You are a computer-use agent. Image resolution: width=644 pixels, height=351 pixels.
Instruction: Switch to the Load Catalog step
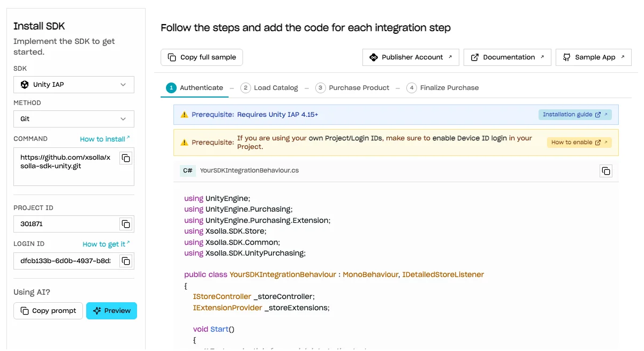pos(269,88)
